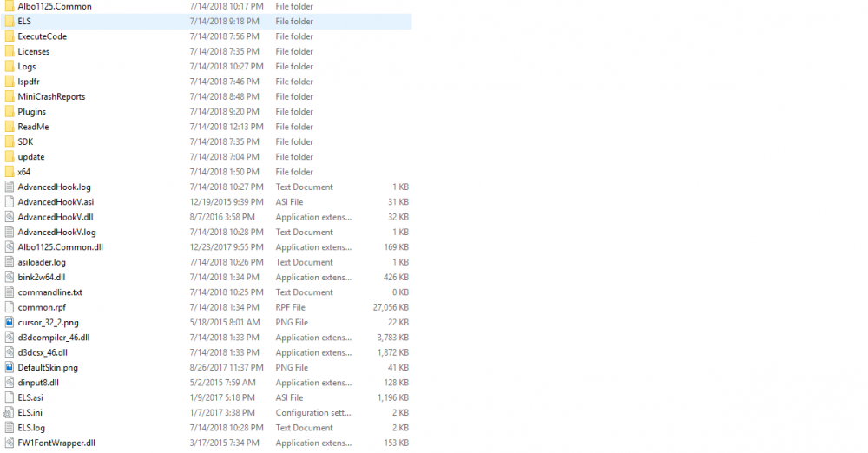
Task: Click the 27,056 KB size of common.rpf
Action: click(391, 307)
